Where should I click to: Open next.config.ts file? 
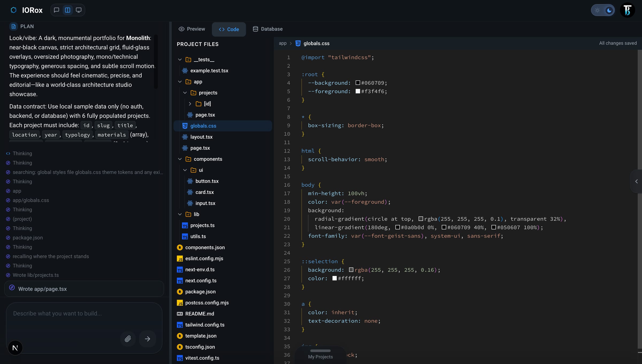223,281
